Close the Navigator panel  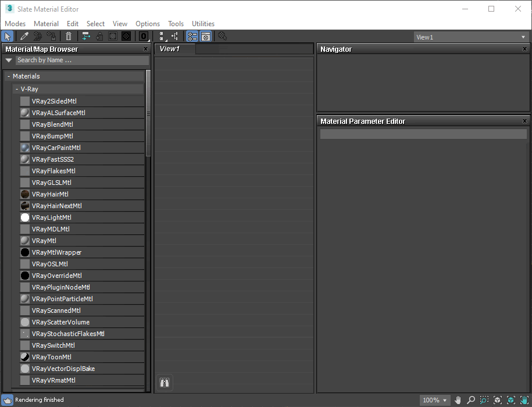[524, 49]
